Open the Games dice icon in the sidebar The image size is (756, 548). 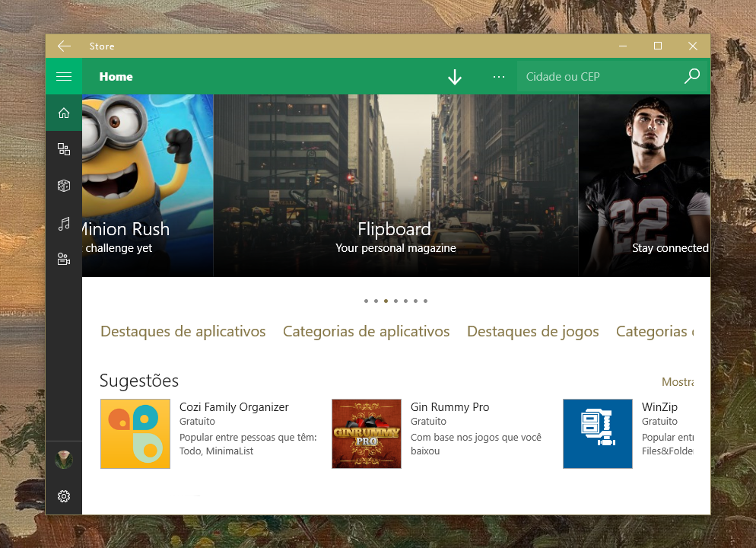click(64, 186)
